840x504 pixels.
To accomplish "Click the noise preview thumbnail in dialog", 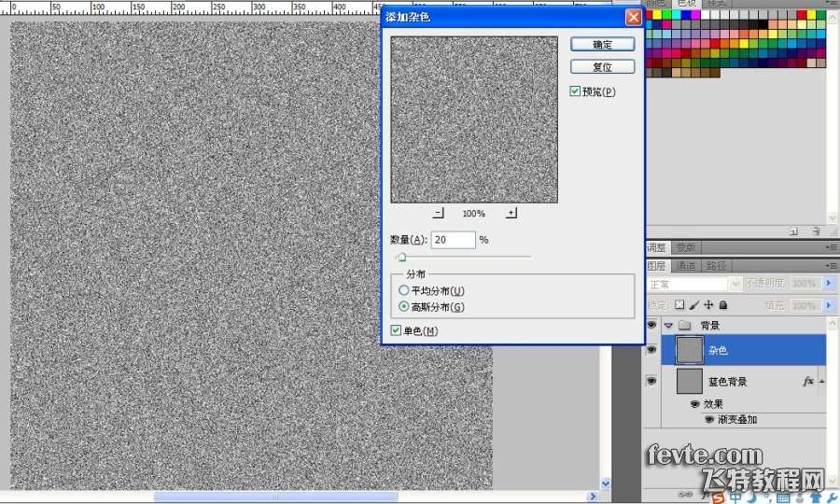I will (x=474, y=119).
